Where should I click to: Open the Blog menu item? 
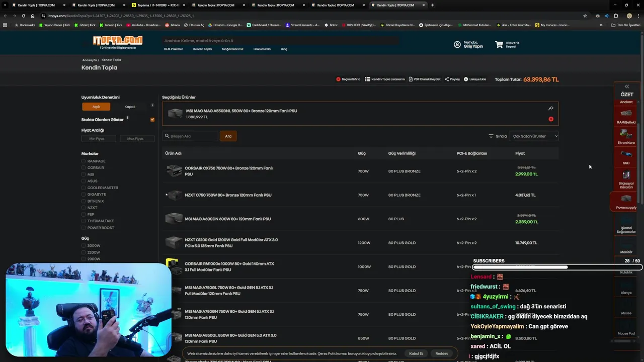[x=284, y=49]
